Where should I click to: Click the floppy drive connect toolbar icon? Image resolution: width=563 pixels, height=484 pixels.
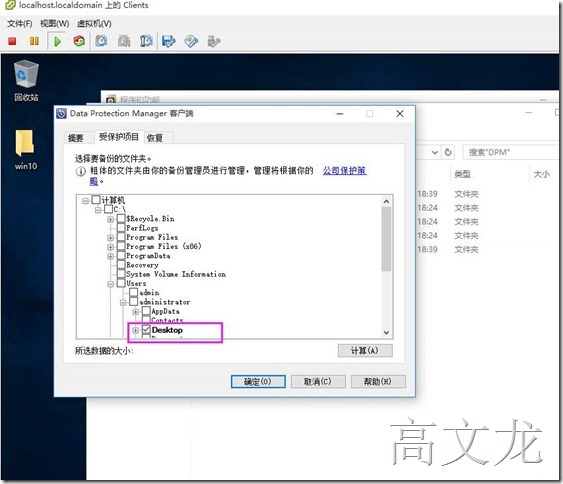[169, 41]
